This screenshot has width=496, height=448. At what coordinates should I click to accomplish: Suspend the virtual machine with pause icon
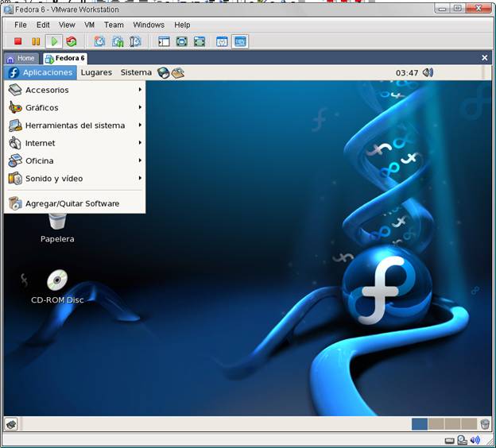36,41
